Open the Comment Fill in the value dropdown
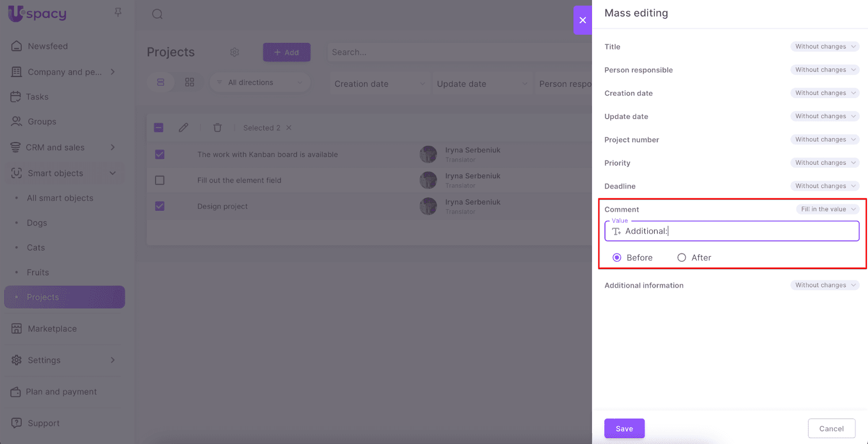 (x=827, y=209)
